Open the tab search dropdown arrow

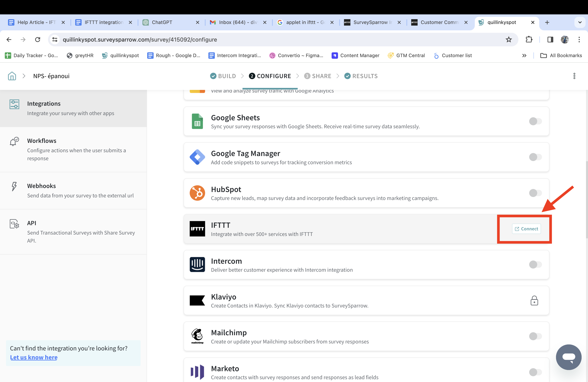580,22
